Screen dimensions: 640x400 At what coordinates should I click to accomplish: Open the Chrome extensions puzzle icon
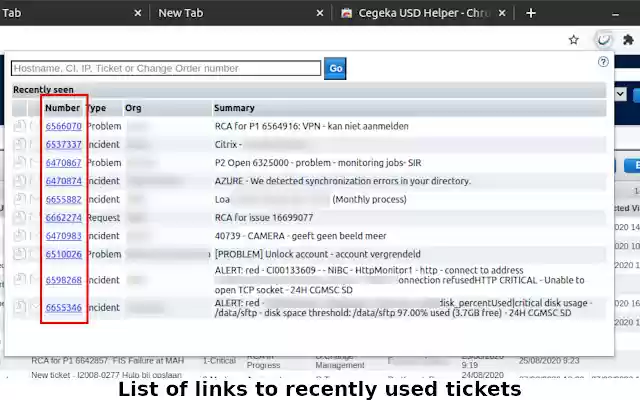(x=628, y=40)
